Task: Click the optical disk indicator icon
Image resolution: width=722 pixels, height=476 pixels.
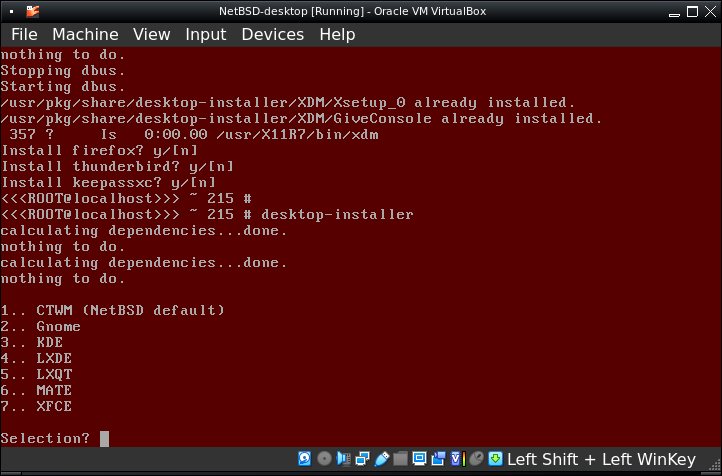Action: click(325, 459)
